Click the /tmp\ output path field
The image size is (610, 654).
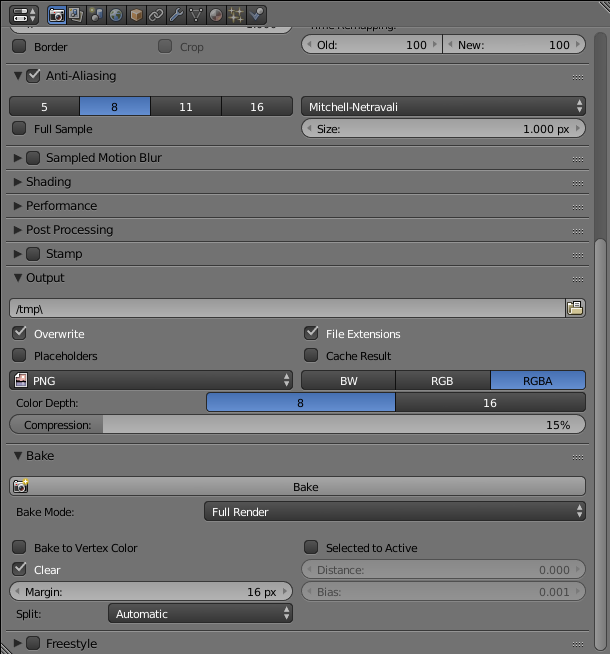[287, 308]
